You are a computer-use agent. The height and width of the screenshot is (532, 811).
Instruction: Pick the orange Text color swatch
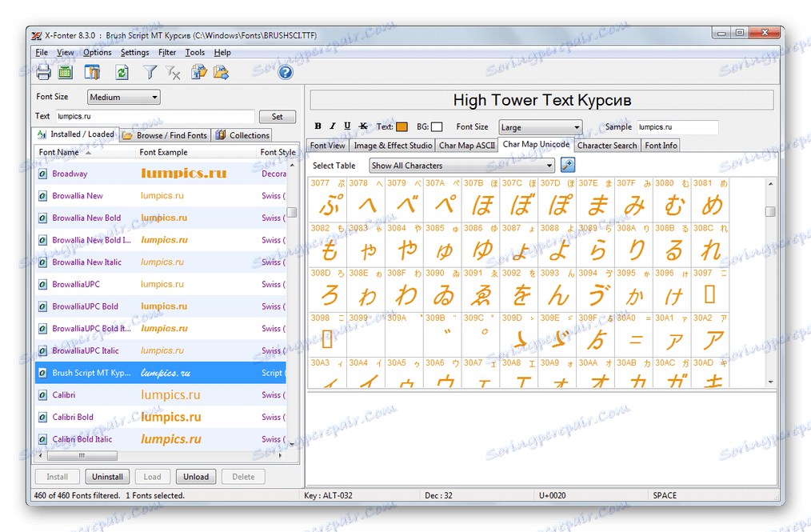pos(402,126)
